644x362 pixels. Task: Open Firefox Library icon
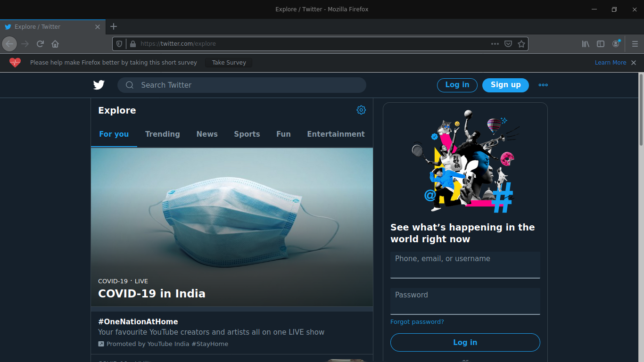pyautogui.click(x=586, y=44)
